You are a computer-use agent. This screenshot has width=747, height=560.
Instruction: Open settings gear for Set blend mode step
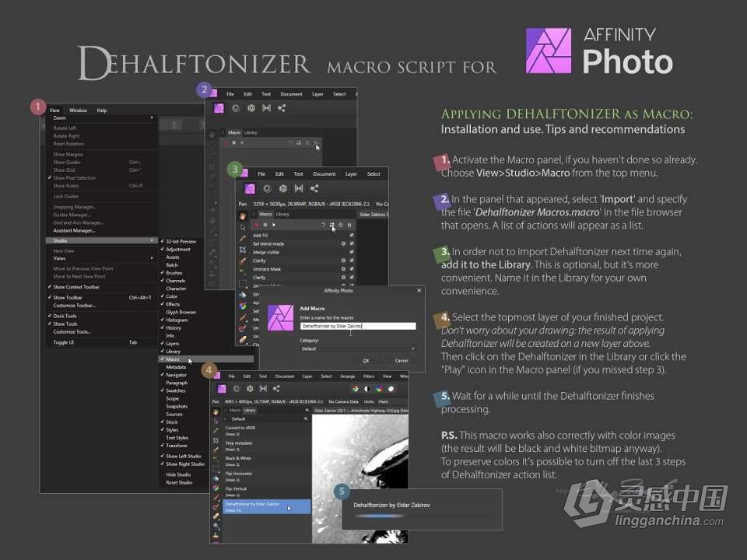[x=343, y=243]
